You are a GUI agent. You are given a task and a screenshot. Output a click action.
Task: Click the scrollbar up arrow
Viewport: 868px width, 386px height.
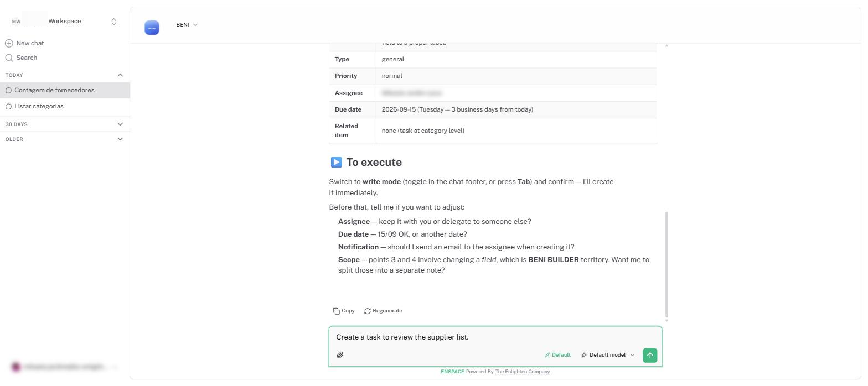click(666, 45)
